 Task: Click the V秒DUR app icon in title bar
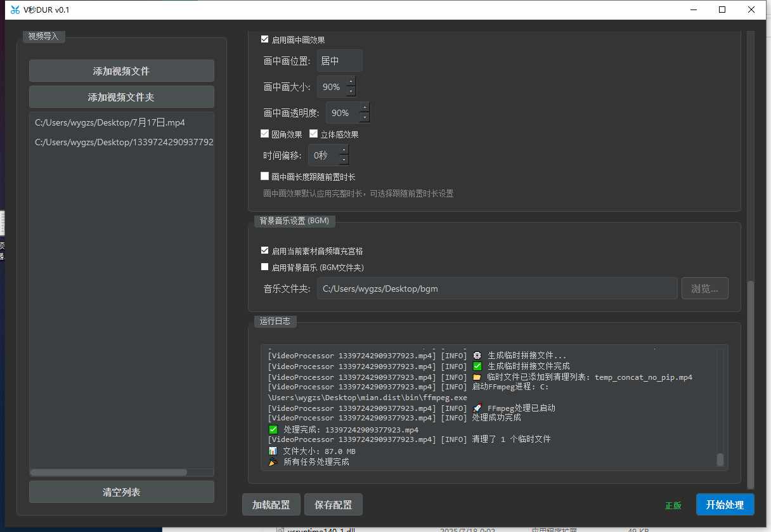(15, 10)
